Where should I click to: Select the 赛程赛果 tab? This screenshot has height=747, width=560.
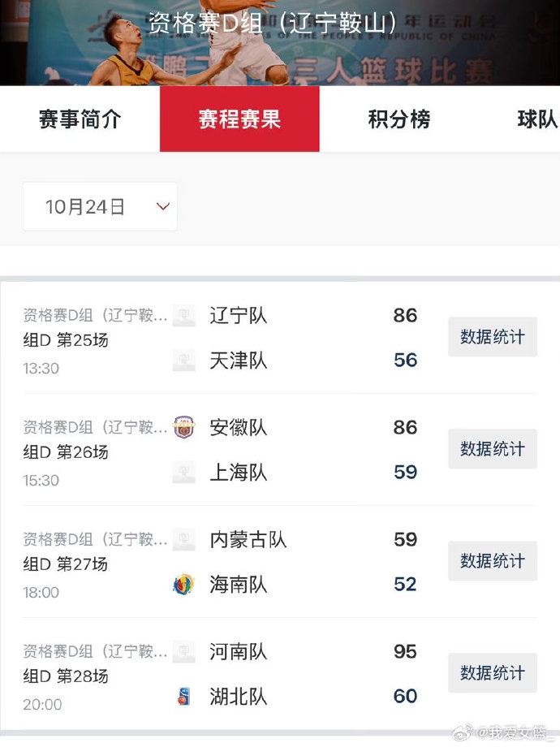[x=239, y=119]
